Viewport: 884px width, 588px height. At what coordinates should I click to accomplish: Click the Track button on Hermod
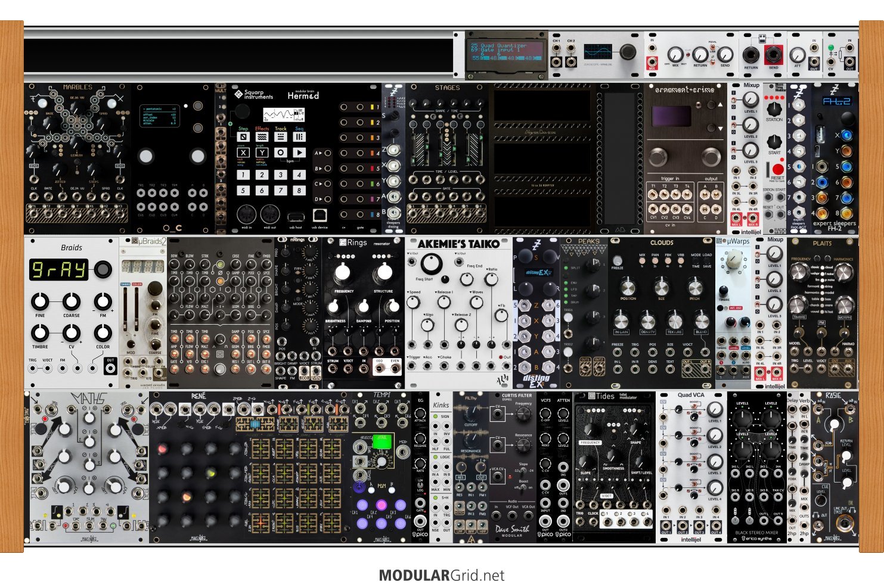point(281,136)
